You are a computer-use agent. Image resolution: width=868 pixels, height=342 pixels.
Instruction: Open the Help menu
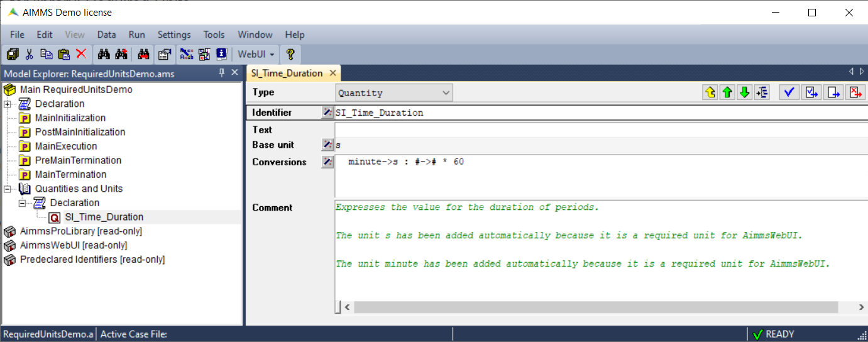[295, 35]
